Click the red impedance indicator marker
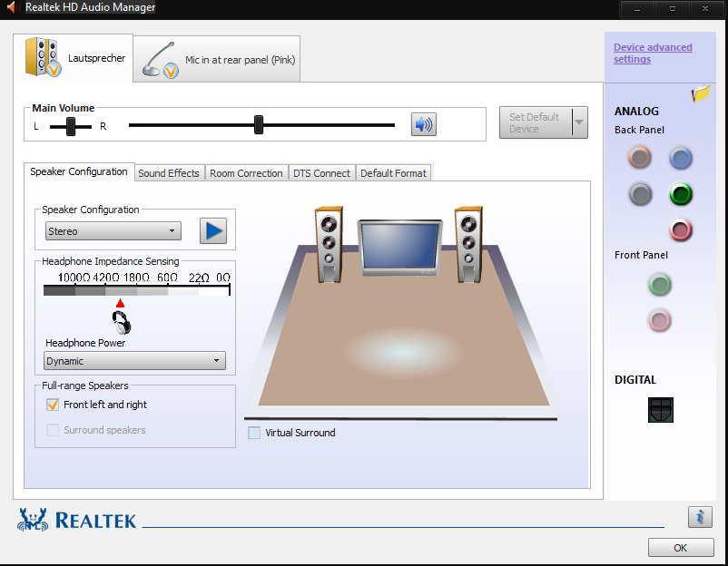Screen dimensions: 728x566 pyautogui.click(x=120, y=304)
